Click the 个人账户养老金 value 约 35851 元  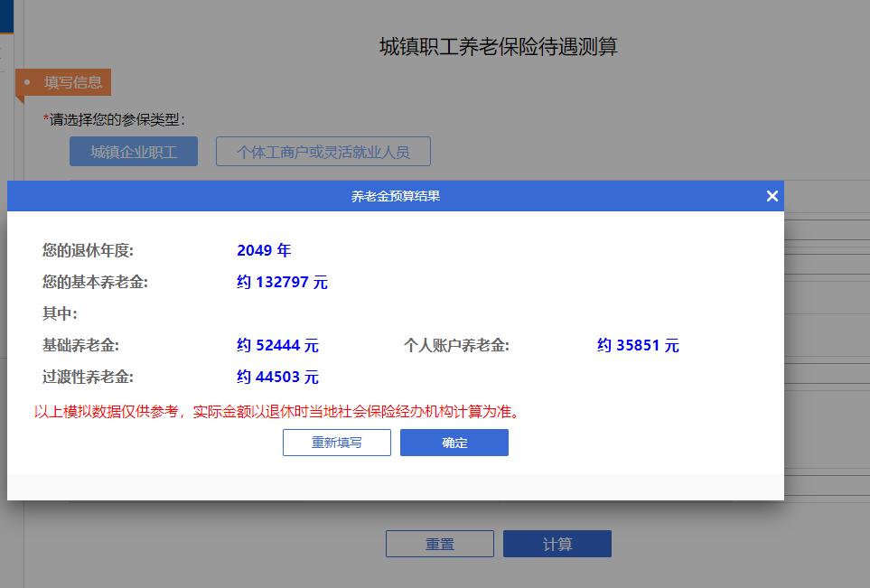click(639, 345)
